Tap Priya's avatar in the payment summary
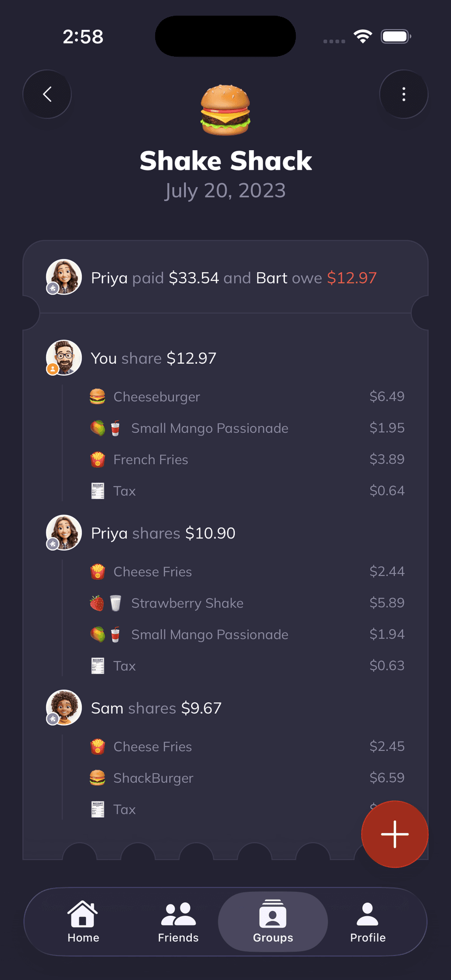451x980 pixels. click(64, 277)
